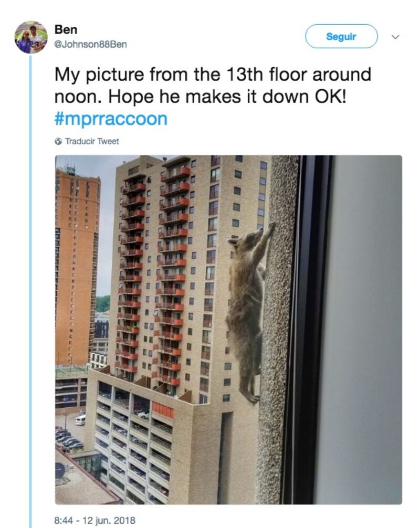Open the @Johnson88Ben handle link
This screenshot has height=528, width=420.
[91, 44]
